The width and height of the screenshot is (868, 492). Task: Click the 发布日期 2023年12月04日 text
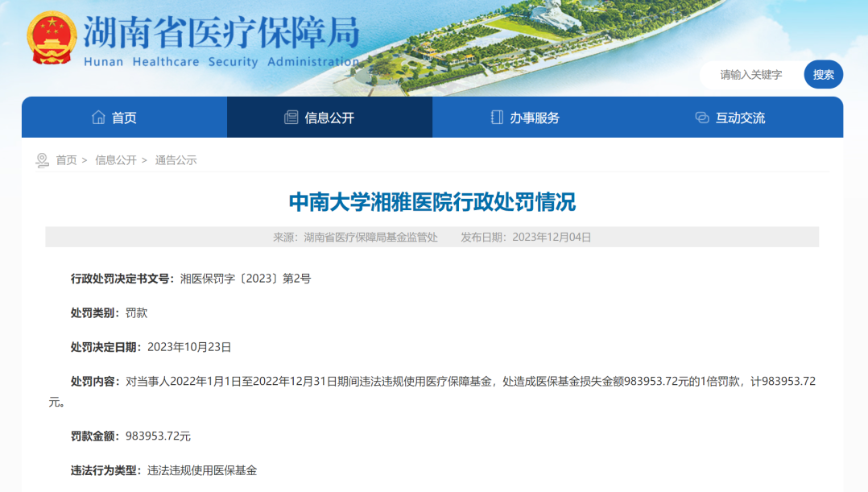point(526,237)
